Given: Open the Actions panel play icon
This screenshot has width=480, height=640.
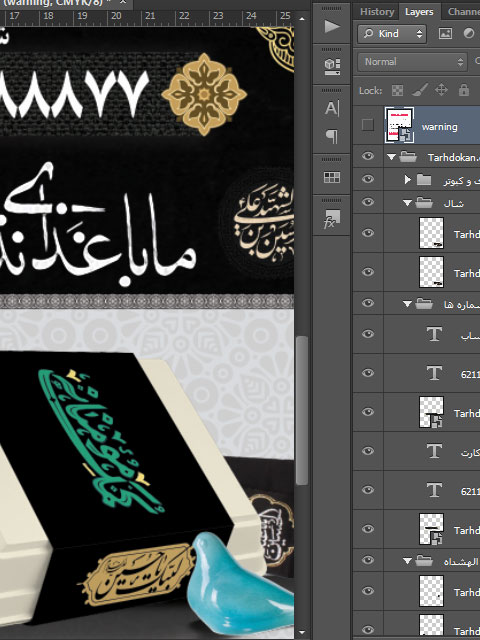Looking at the screenshot, I should pyautogui.click(x=332, y=27).
